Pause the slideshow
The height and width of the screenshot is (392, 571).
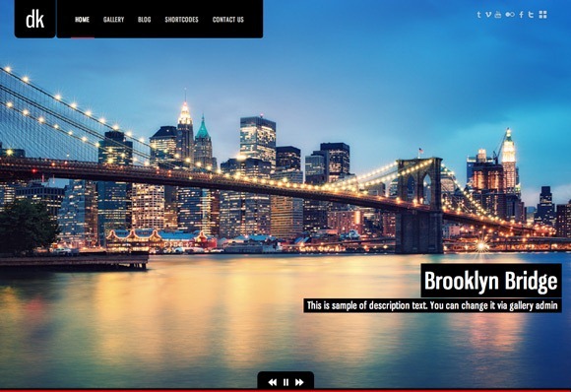285,382
